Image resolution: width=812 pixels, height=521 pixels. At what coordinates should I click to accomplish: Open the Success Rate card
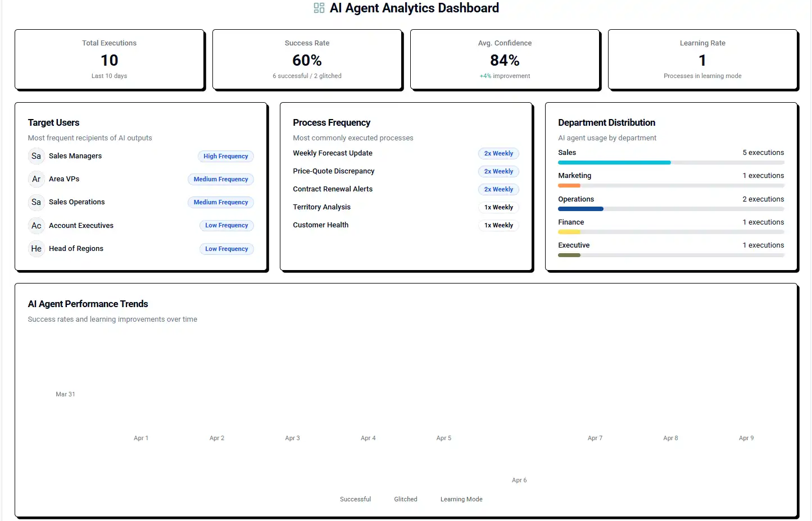point(307,60)
